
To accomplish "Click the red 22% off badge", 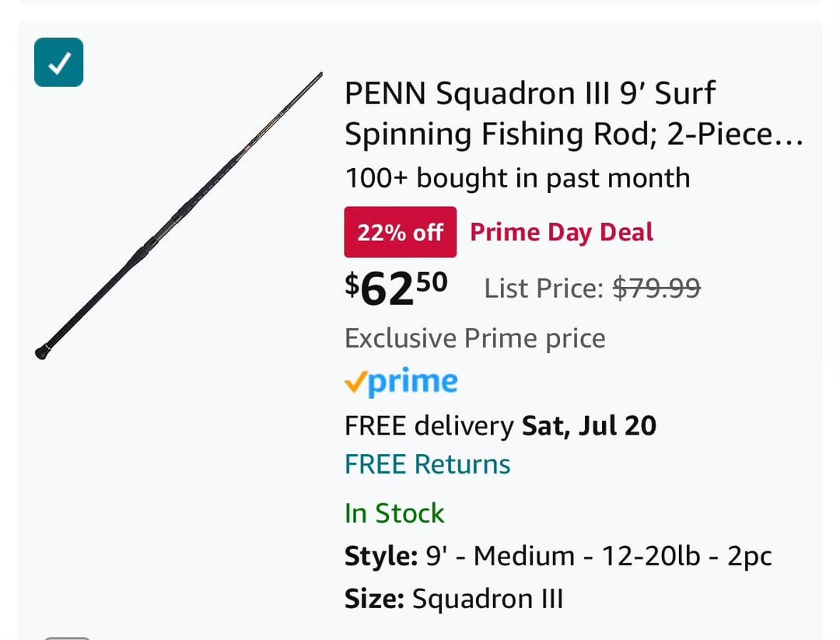I will click(x=400, y=232).
